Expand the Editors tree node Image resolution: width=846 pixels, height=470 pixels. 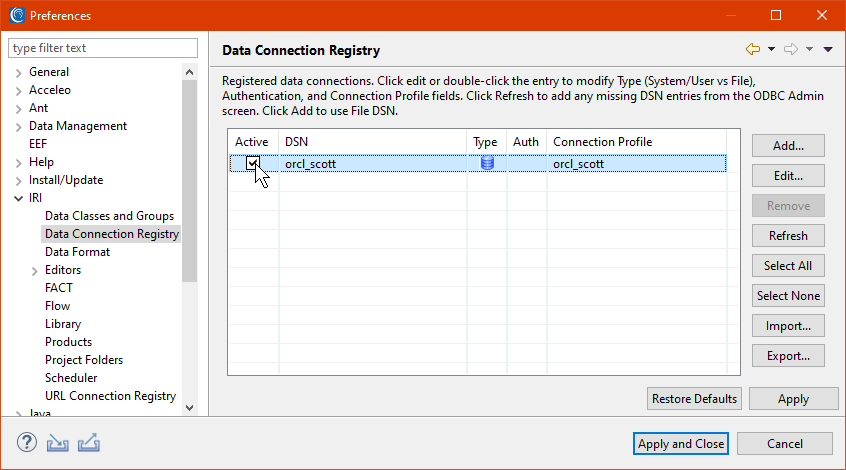[x=35, y=271]
